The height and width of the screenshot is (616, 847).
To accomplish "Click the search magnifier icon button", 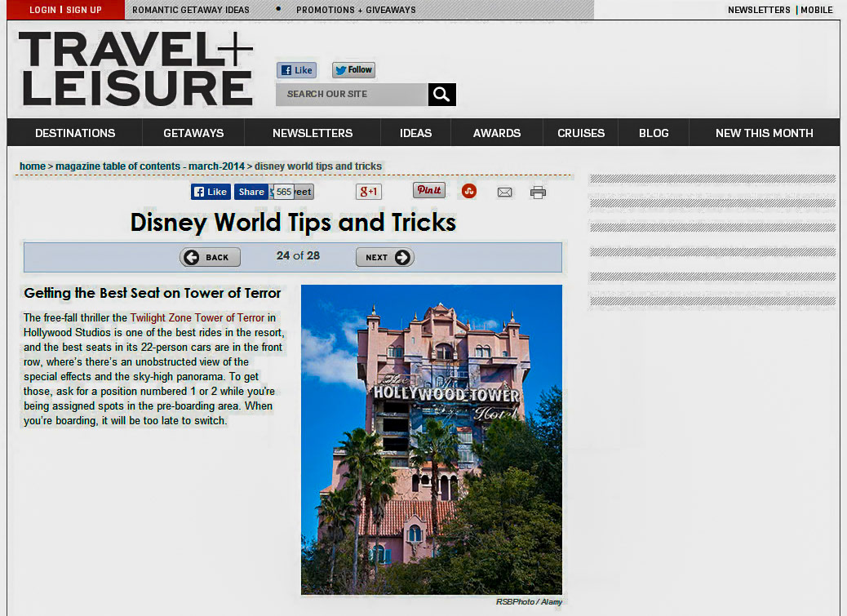I will coord(442,95).
